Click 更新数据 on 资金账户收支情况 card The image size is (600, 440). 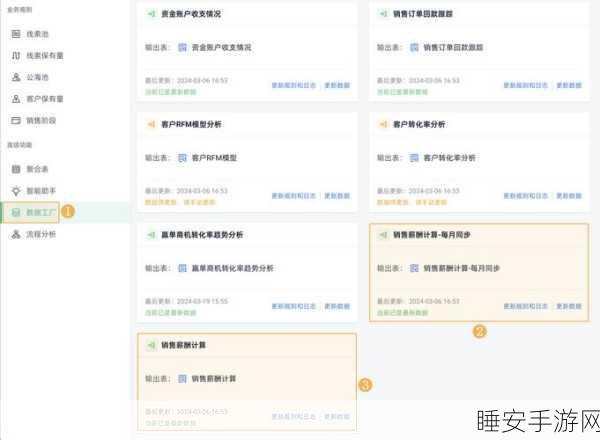[x=338, y=85]
